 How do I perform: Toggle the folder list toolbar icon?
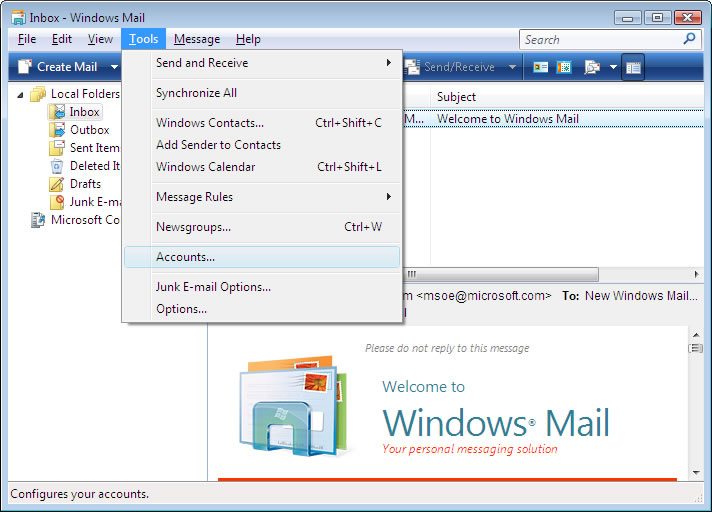(x=632, y=67)
